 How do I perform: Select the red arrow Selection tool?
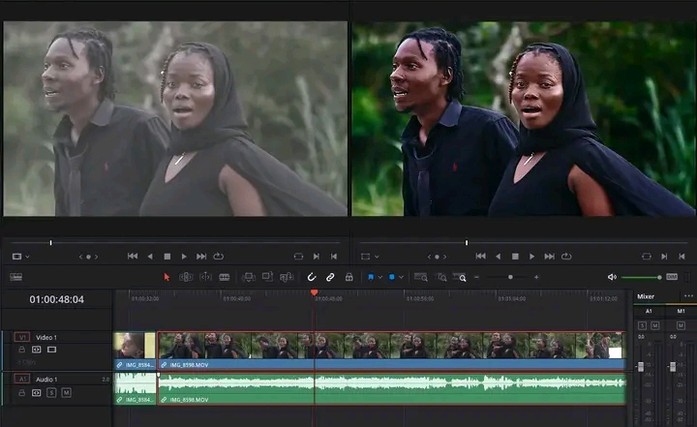(167, 277)
